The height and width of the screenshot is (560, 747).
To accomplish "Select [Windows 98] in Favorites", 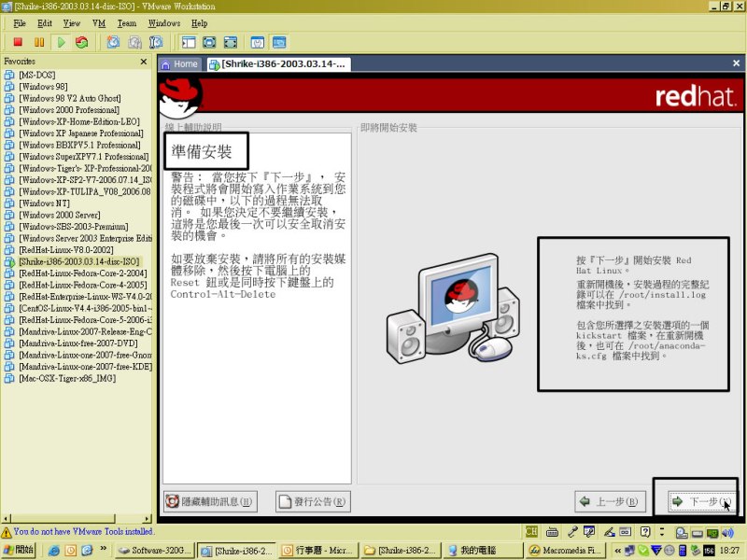I will (43, 87).
